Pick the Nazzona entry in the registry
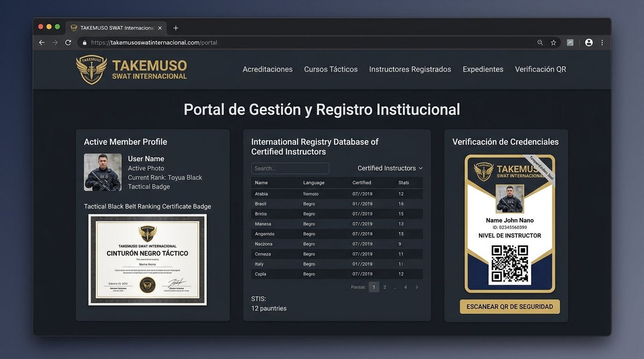This screenshot has height=359, width=644. click(x=263, y=244)
